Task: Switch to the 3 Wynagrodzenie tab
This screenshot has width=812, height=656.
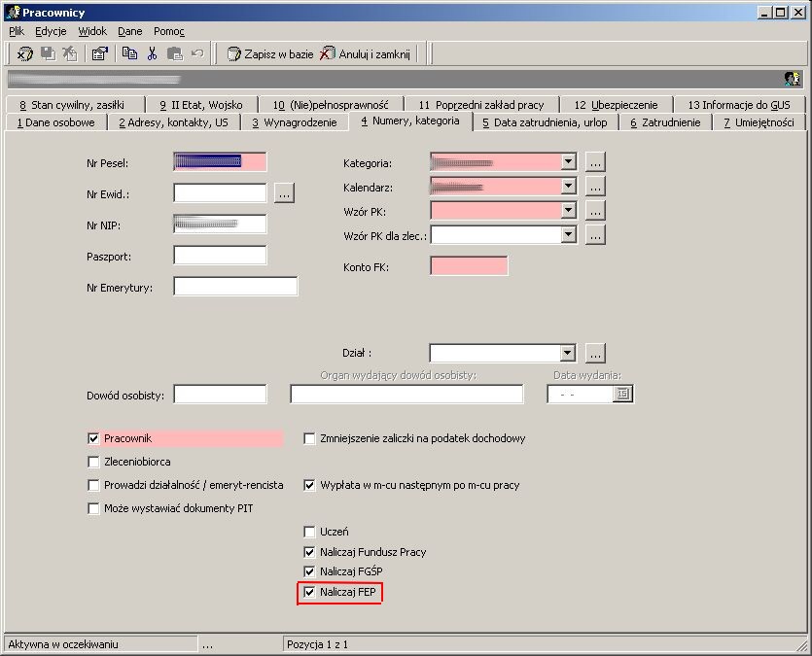Action: [x=294, y=122]
